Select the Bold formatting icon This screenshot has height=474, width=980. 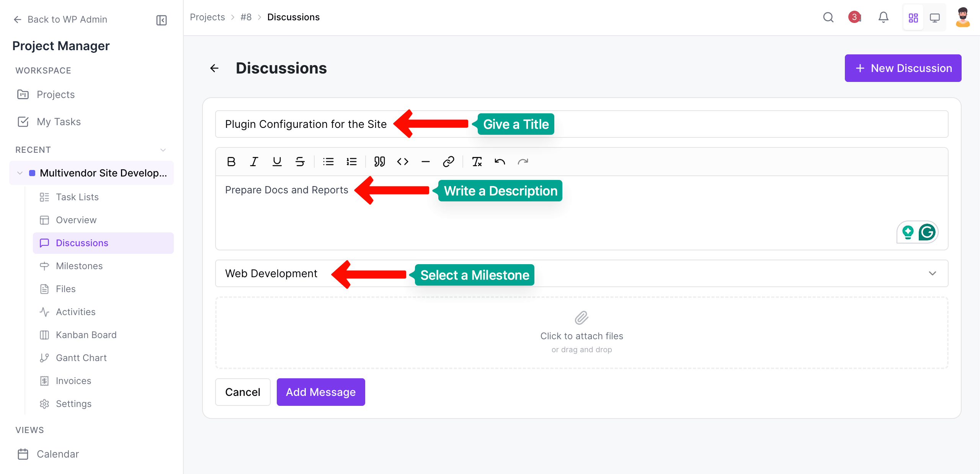(x=231, y=161)
